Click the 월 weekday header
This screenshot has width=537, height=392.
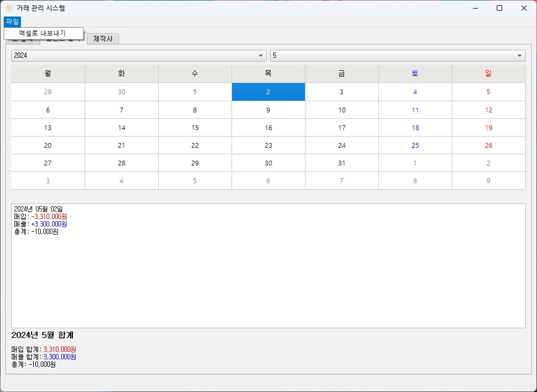click(48, 74)
